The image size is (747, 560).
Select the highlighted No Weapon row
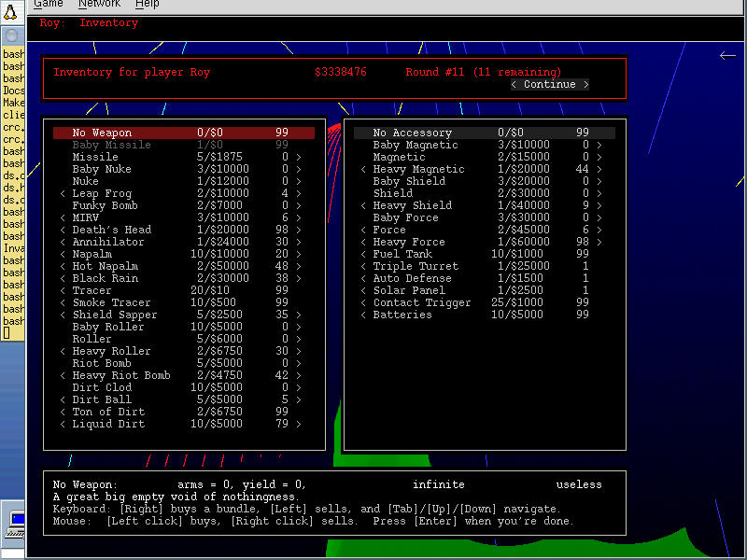coord(184,133)
